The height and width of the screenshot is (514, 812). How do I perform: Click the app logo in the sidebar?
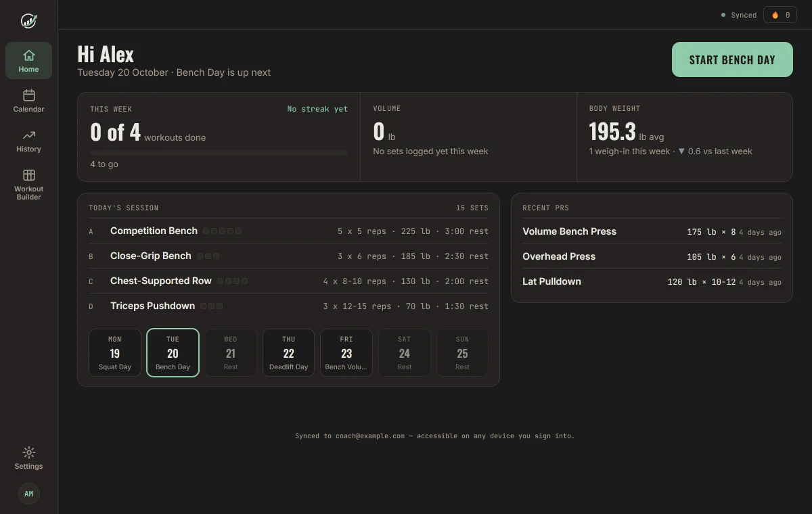coord(28,21)
